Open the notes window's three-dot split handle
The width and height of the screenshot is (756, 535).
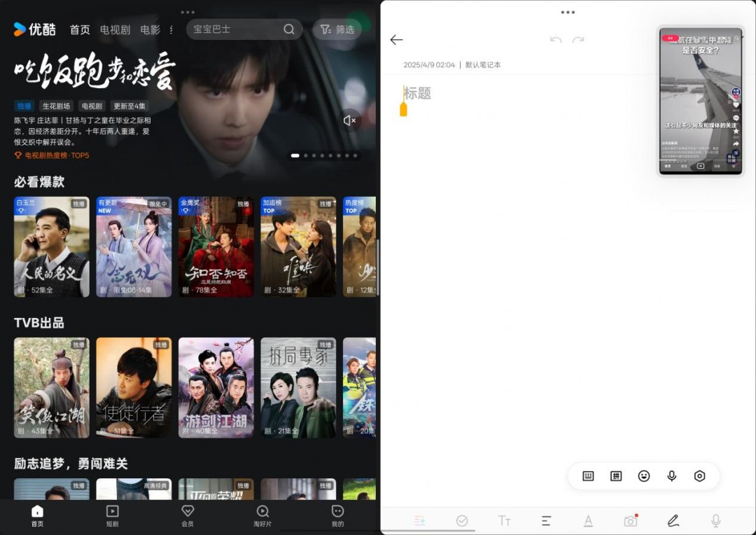(568, 12)
